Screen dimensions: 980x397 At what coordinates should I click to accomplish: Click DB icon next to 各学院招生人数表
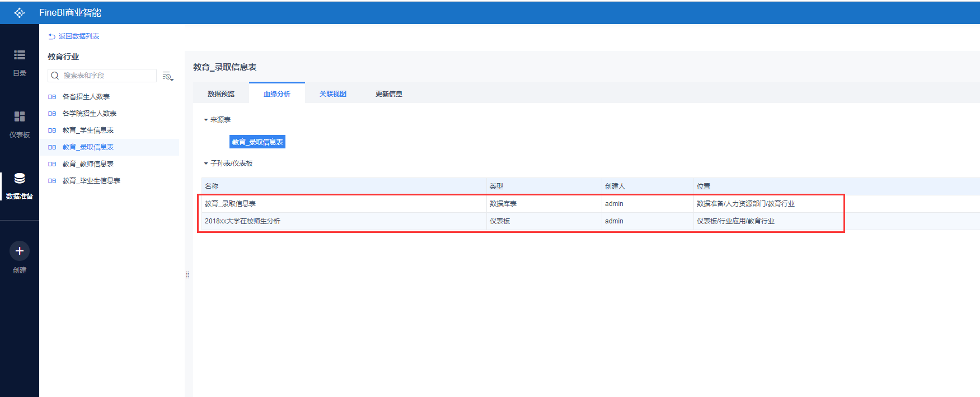pyautogui.click(x=52, y=114)
